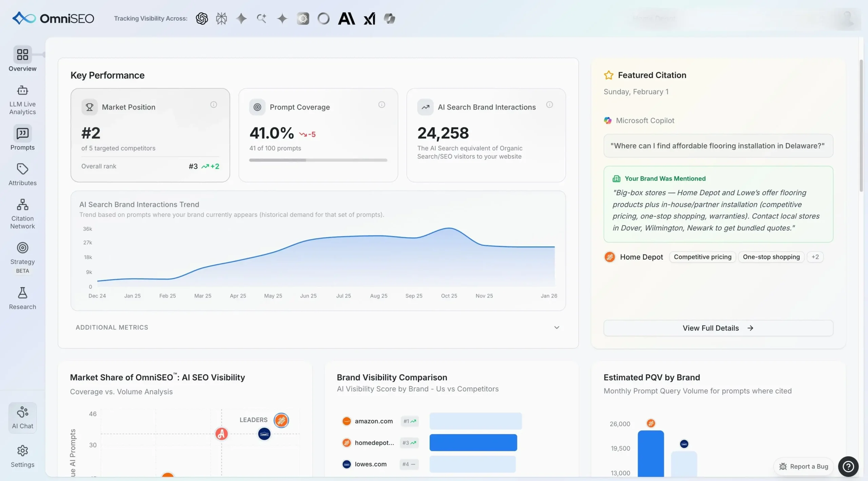The height and width of the screenshot is (481, 868).
Task: Select the Microsoft Copilot icon in the top bar
Action: pyautogui.click(x=389, y=18)
